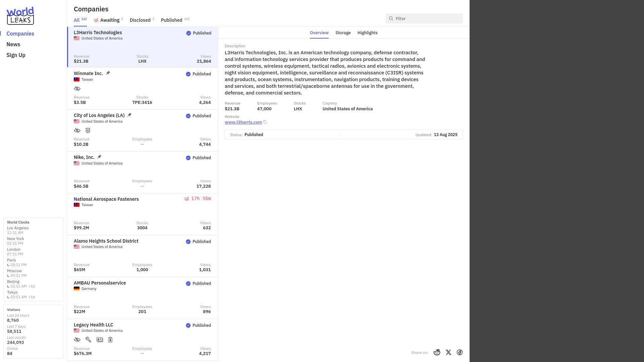Image resolution: width=644 pixels, height=362 pixels.
Task: Select AMBAU Personalservice entry
Action: coord(143,298)
